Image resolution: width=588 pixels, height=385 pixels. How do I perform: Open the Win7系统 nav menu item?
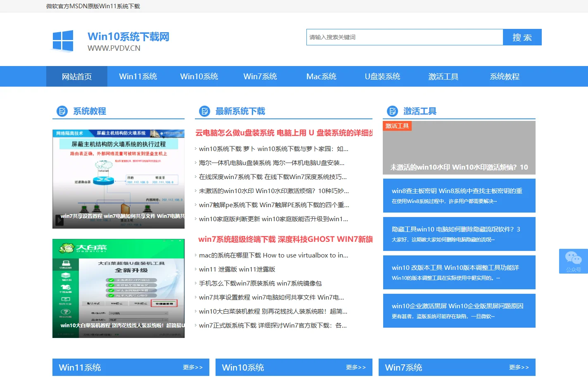(x=260, y=76)
